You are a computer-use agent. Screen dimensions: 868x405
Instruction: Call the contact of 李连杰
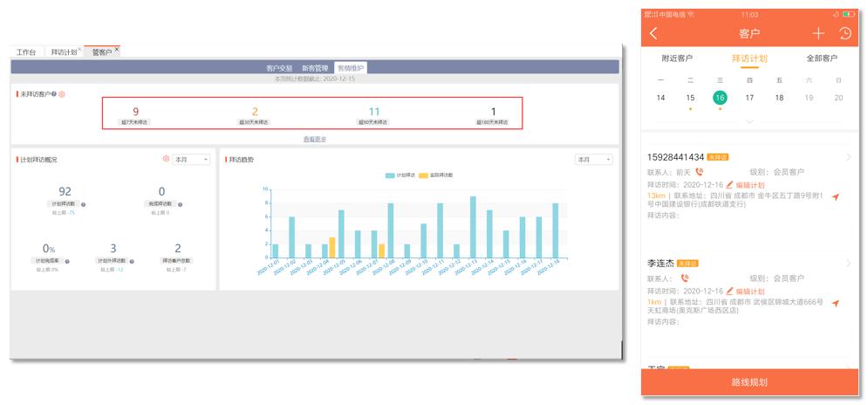pos(686,278)
